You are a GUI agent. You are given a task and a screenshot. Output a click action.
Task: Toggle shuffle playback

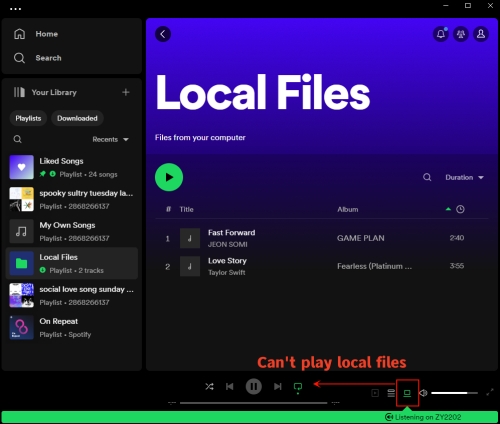(209, 387)
